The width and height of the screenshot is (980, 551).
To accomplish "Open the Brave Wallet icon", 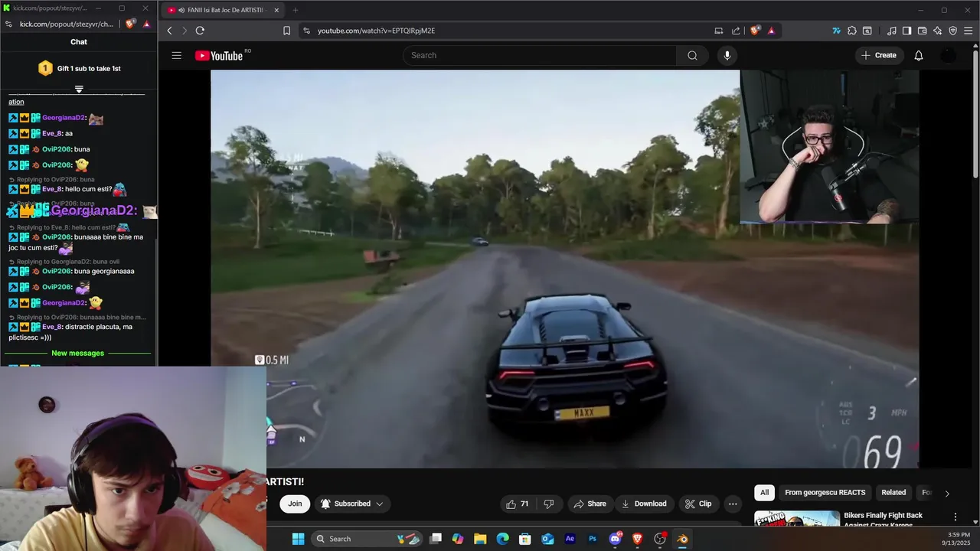I will (x=922, y=31).
